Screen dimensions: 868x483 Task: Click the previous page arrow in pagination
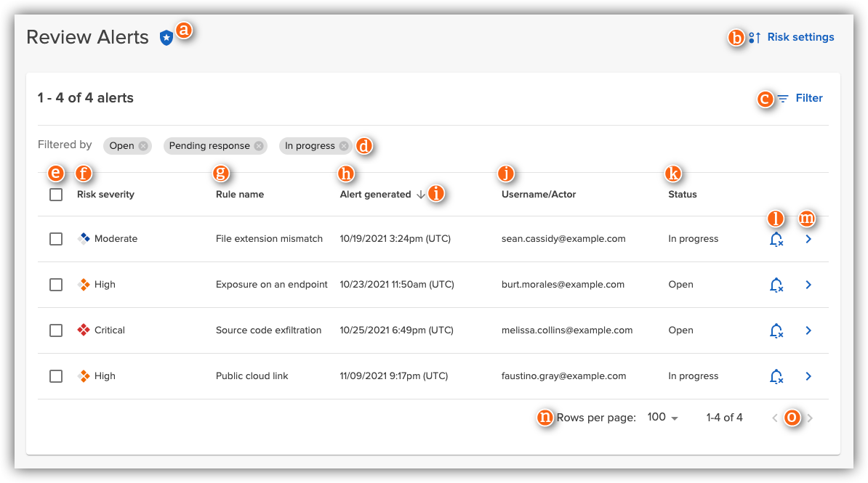775,418
